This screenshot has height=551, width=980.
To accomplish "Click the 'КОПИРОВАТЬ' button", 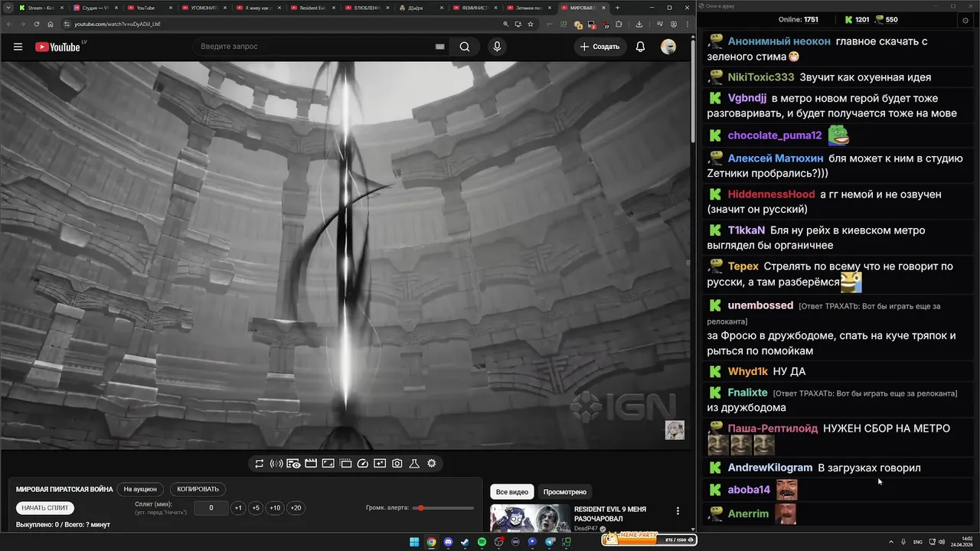I will pos(198,489).
